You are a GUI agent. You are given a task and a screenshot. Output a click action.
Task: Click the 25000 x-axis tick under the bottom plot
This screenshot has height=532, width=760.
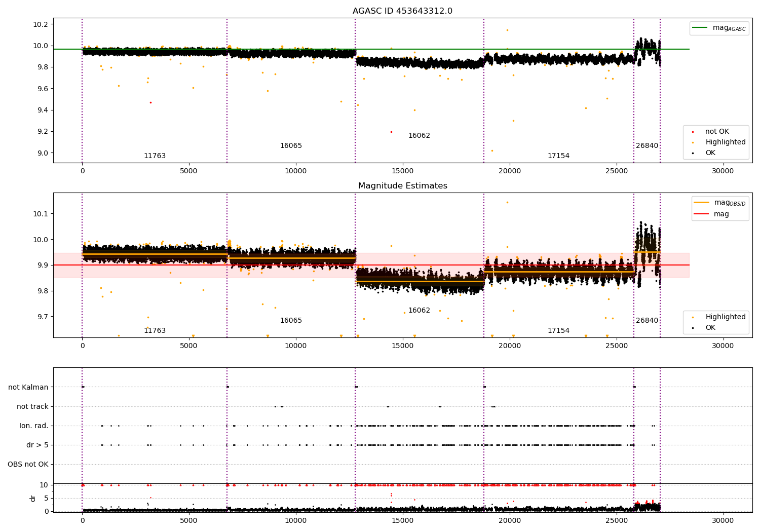pyautogui.click(x=617, y=520)
